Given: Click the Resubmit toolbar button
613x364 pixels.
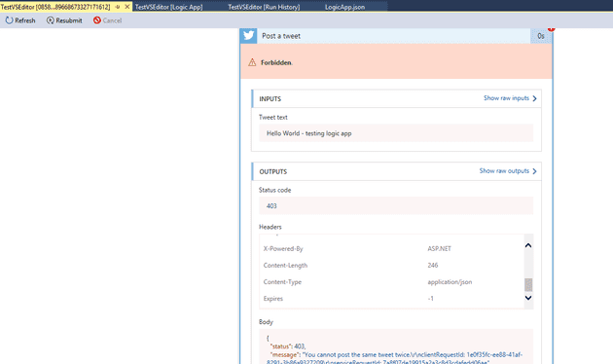Looking at the screenshot, I should coord(64,20).
